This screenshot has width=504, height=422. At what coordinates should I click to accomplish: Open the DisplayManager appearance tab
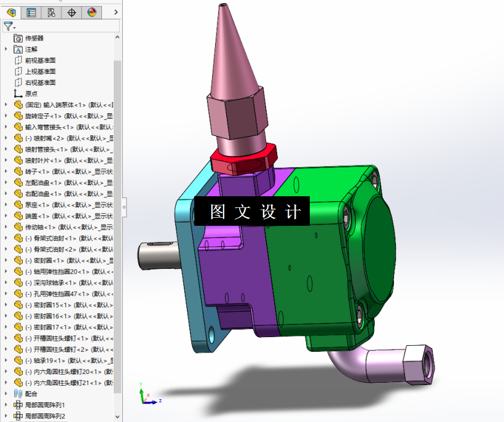tap(92, 12)
